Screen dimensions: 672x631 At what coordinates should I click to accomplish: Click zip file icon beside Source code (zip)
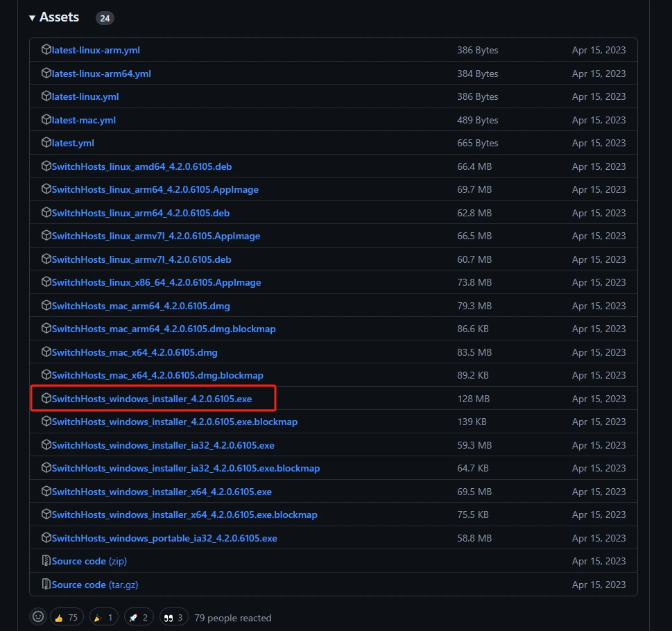tap(46, 561)
